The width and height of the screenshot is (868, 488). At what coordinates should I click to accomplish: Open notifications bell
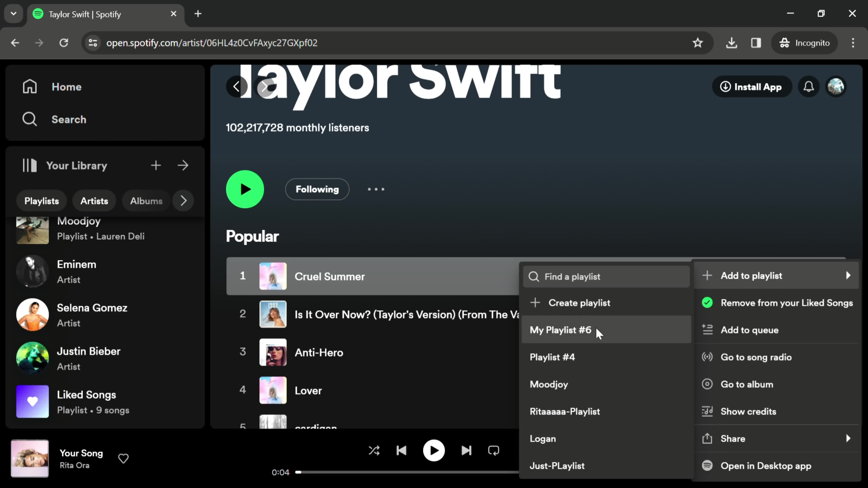tap(808, 87)
